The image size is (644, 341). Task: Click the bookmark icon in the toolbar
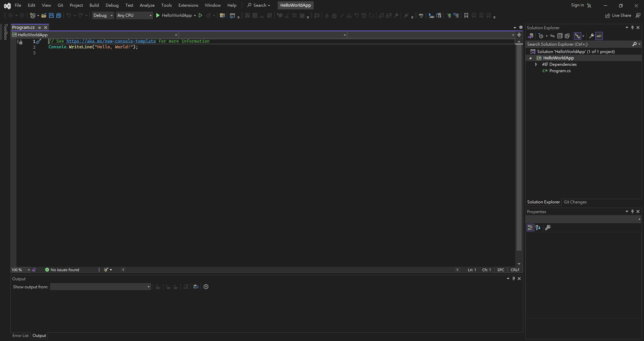(x=466, y=15)
